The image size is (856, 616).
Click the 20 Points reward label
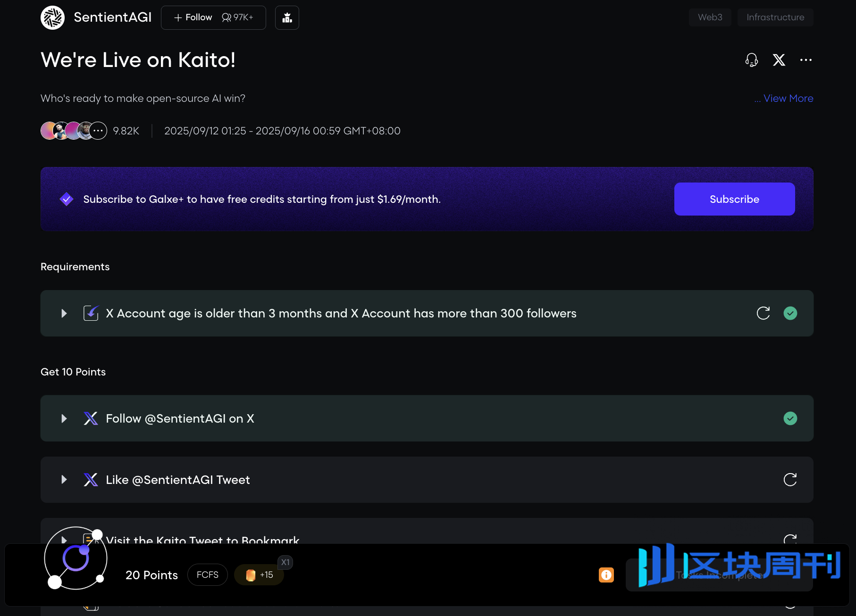point(151,575)
